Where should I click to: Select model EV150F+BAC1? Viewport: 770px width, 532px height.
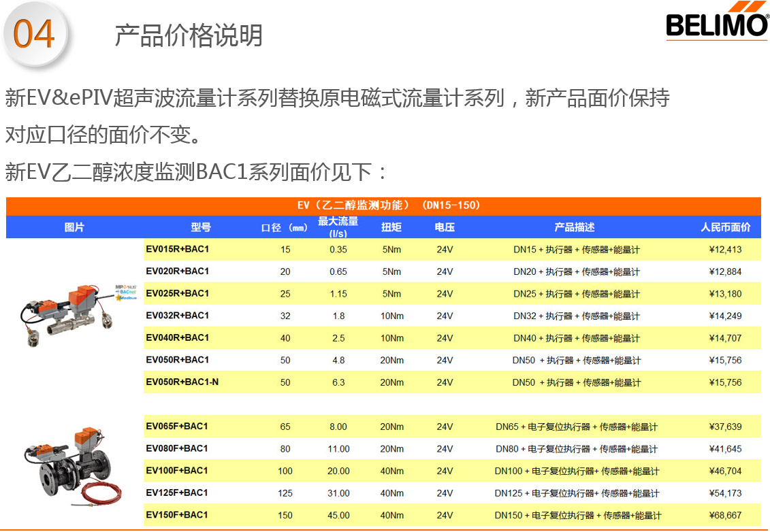pyautogui.click(x=177, y=515)
